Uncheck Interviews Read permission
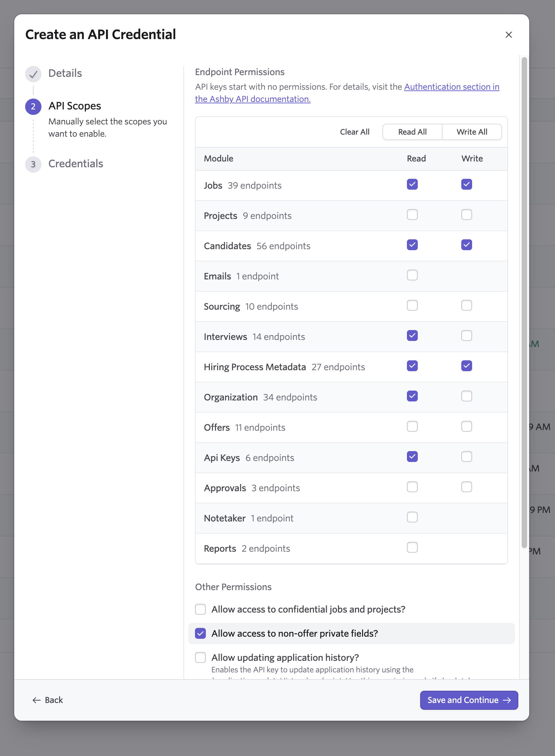Viewport: 555px width, 756px height. 412,336
